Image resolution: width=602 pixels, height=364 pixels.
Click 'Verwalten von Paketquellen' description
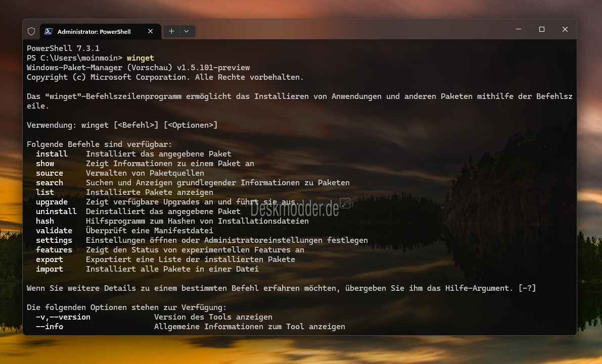[145, 173]
